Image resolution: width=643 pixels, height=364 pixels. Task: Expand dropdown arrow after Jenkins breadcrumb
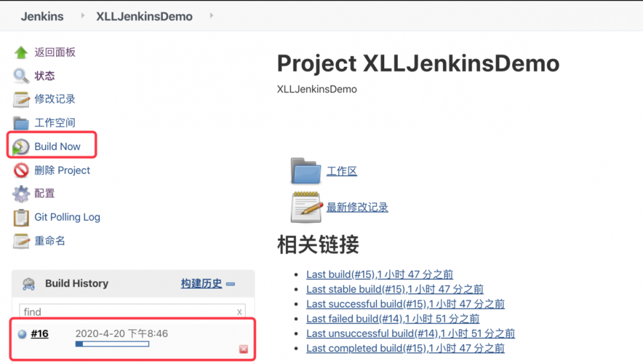click(83, 15)
